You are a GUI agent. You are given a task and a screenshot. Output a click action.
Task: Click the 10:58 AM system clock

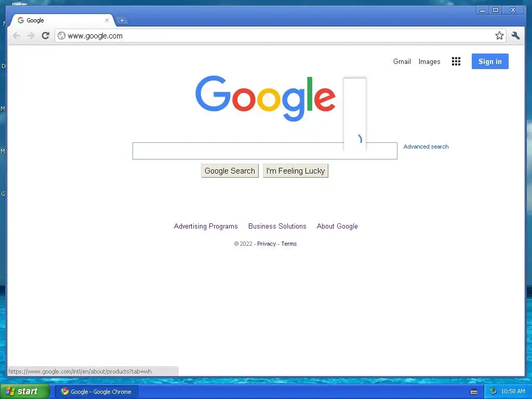(x=513, y=392)
